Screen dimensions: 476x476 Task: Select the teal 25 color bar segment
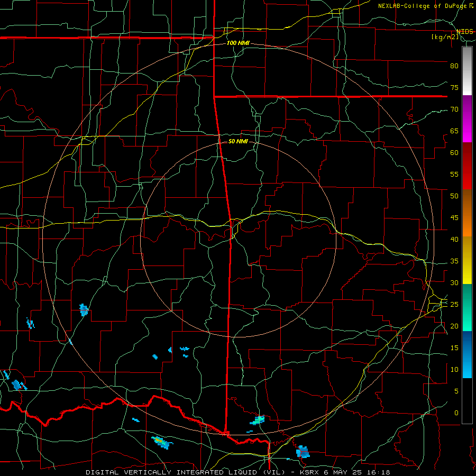(x=467, y=307)
